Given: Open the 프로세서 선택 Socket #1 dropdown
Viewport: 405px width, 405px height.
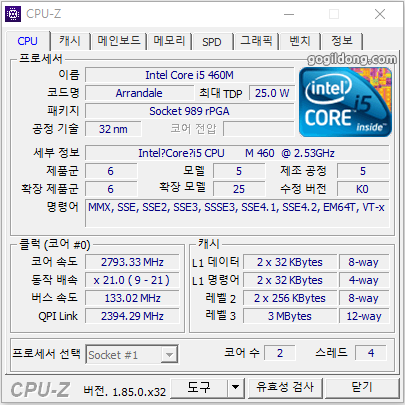Looking at the screenshot, I should coord(132,354).
